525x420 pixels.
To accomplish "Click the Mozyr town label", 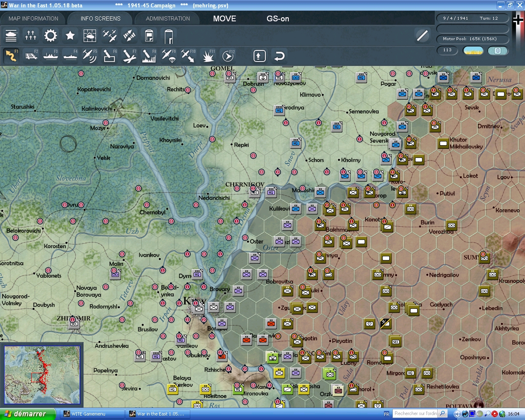I will (x=98, y=128).
